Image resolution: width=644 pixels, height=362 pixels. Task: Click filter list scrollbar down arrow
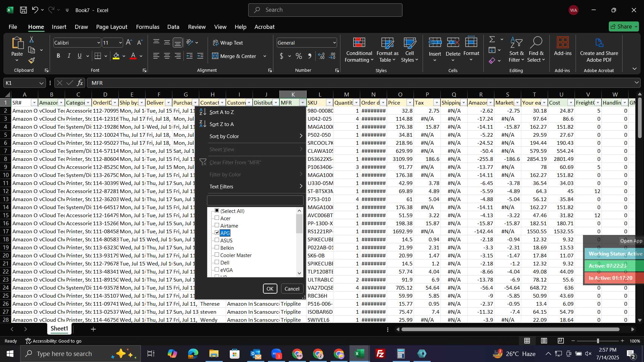(x=300, y=273)
